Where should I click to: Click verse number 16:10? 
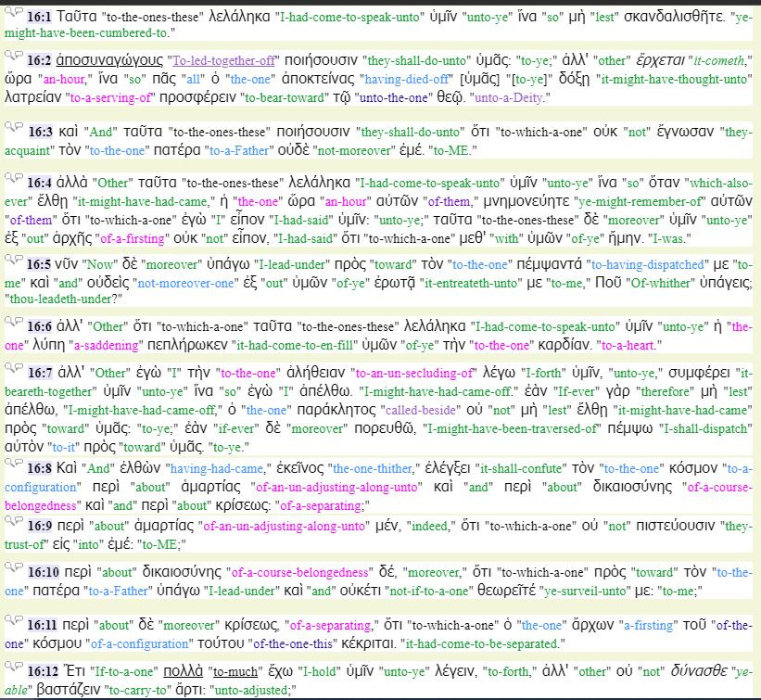tap(44, 572)
